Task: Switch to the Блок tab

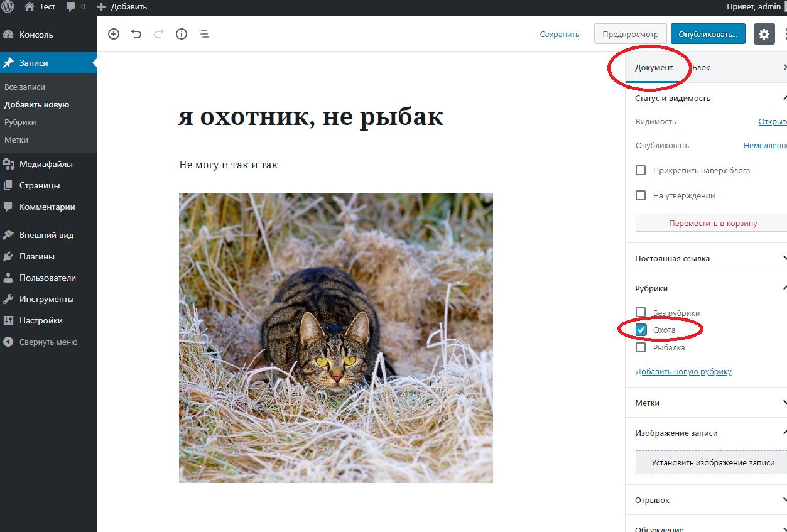Action: (x=702, y=67)
